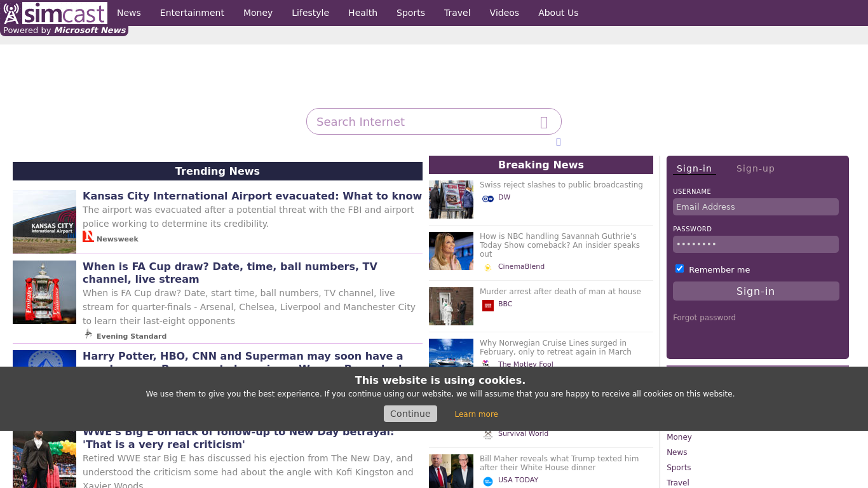Uncheck the Remember me checkbox
Image resolution: width=868 pixels, height=488 pixels.
point(679,269)
